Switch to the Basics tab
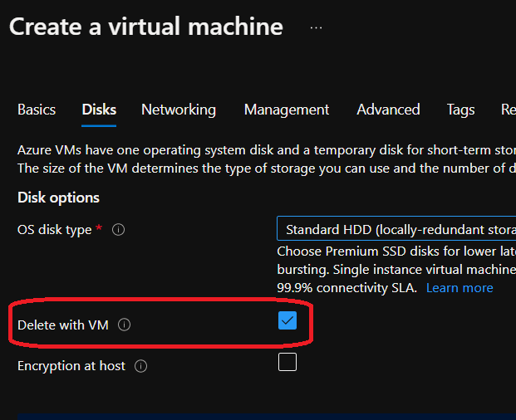 pos(37,110)
